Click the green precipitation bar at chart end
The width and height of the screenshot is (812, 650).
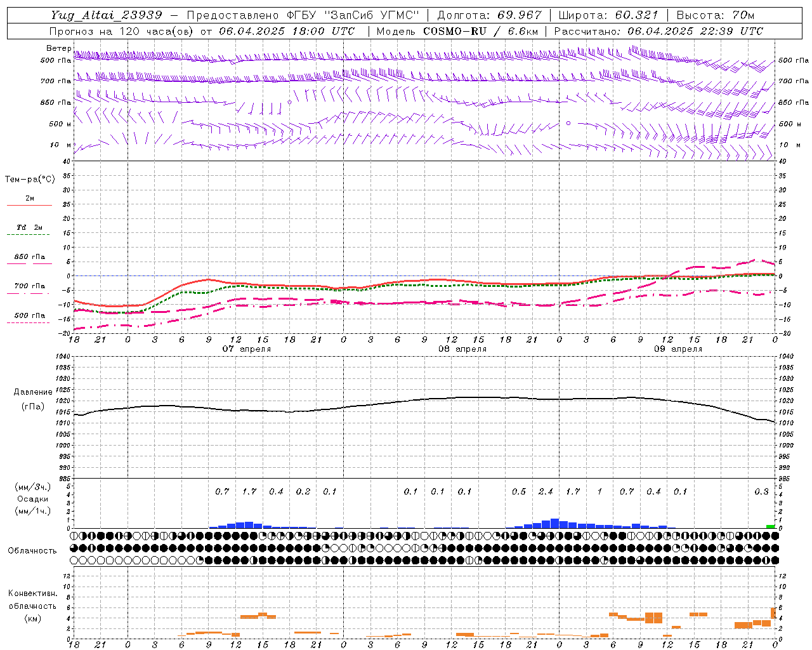coord(770,526)
